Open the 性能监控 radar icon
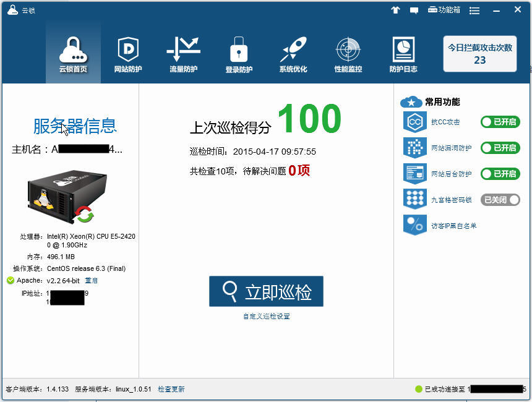 pyautogui.click(x=348, y=54)
